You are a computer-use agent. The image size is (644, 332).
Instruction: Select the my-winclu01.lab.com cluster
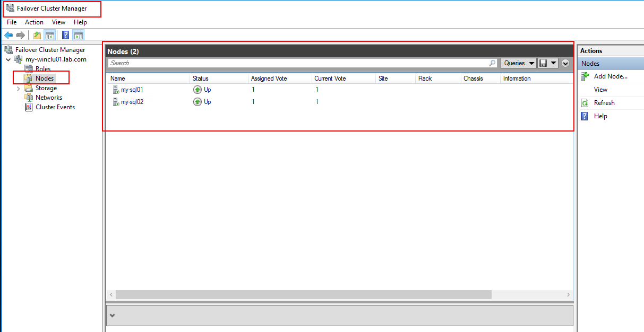[56, 59]
